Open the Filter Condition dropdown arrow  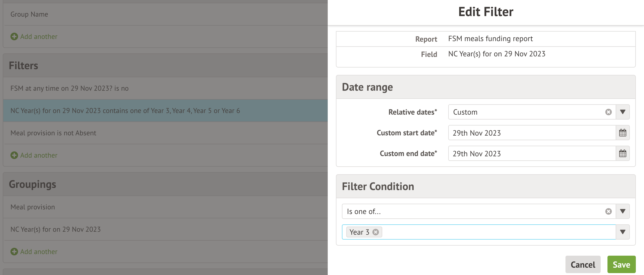point(622,211)
